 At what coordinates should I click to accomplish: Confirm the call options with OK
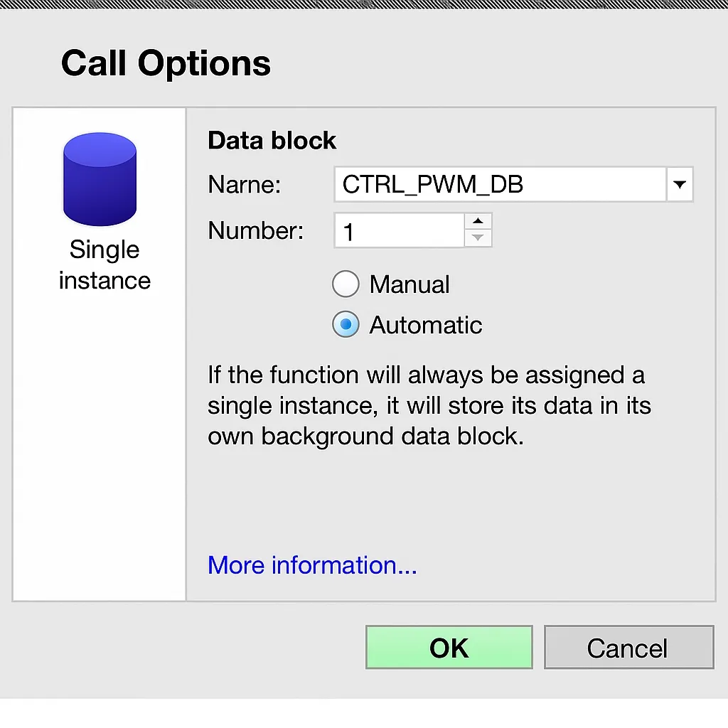point(448,647)
